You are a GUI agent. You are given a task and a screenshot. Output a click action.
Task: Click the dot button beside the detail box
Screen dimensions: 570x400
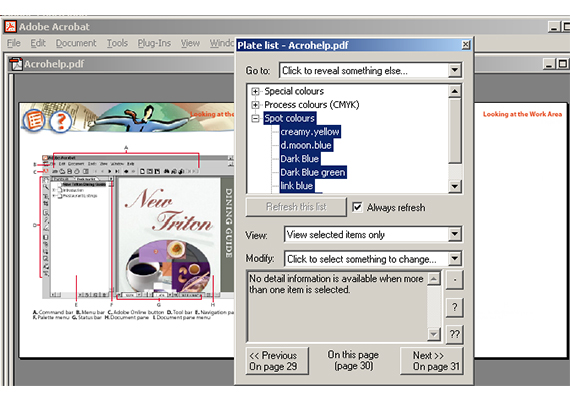(454, 280)
